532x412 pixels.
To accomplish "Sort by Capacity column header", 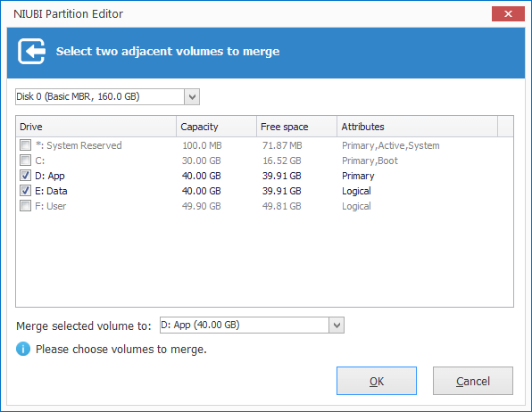I will 217,127.
